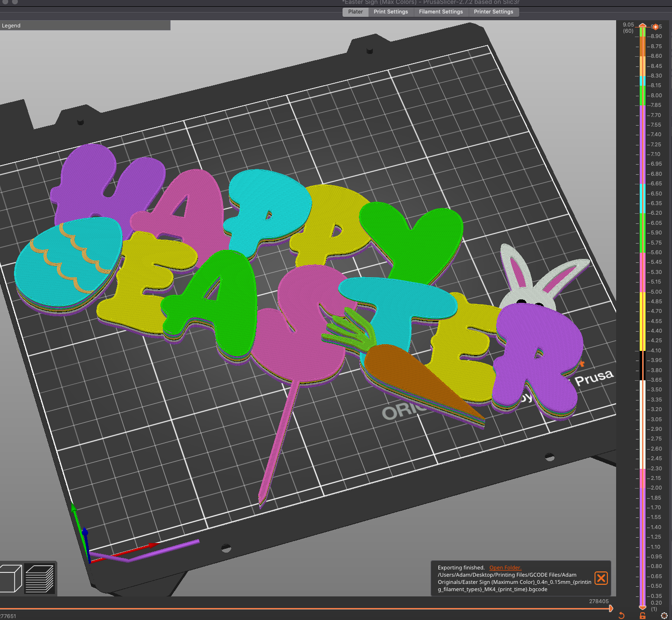The image size is (672, 620).
Task: Click the 4.10 height mark on the layer ruler
Action: [x=656, y=350]
